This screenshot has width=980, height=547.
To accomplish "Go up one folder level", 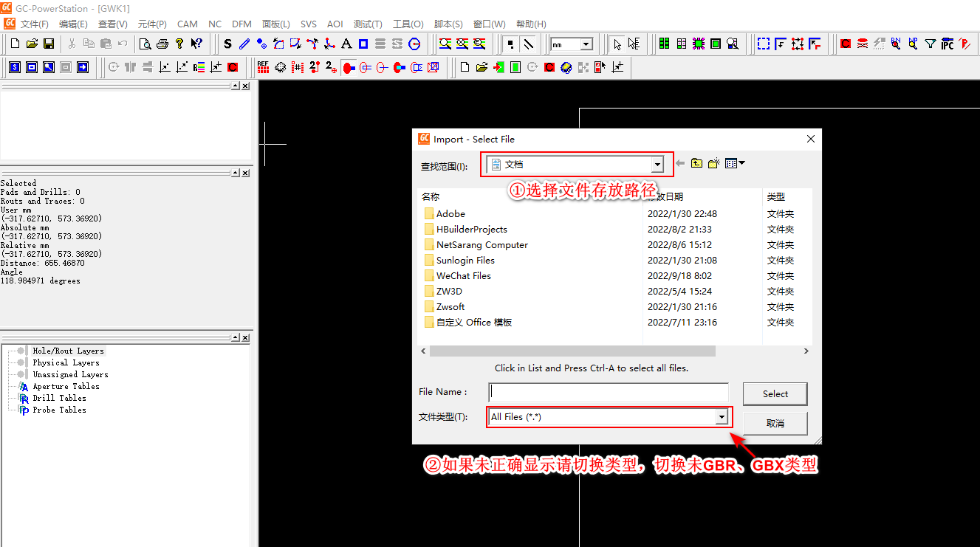I will [696, 164].
